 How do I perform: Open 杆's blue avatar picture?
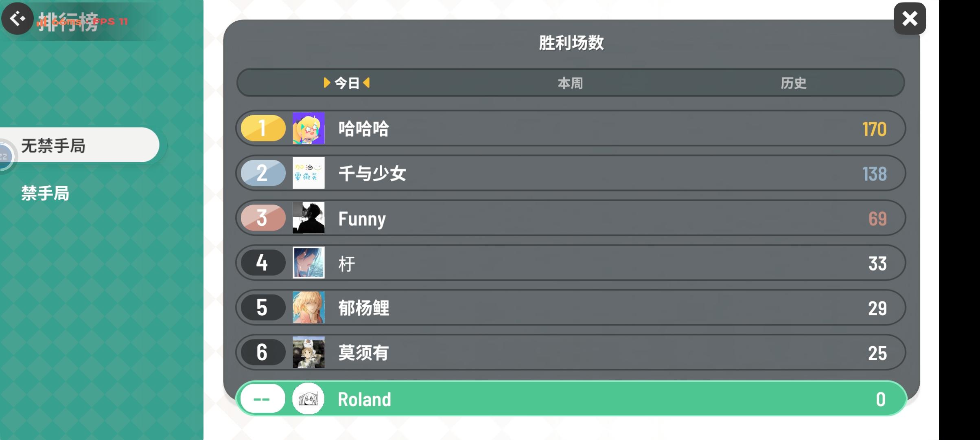[x=308, y=262]
